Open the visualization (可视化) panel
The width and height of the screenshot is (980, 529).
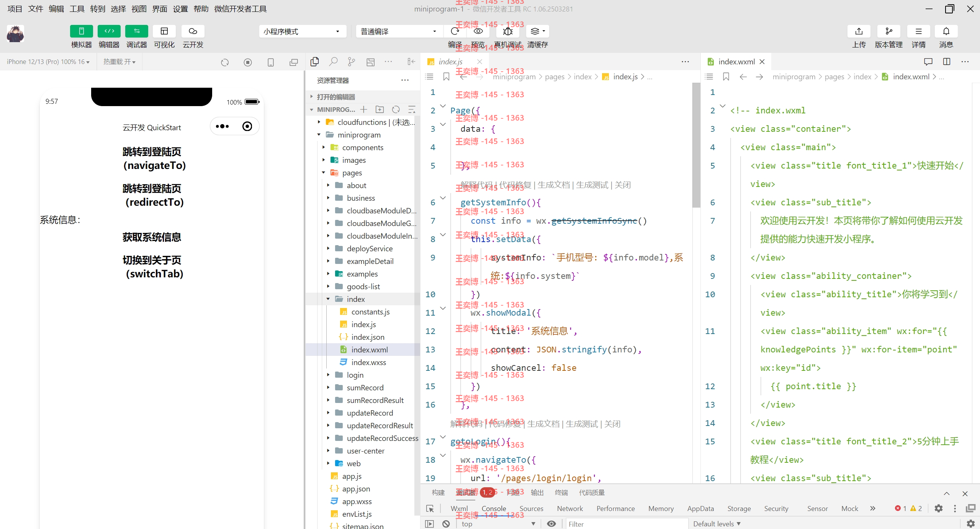coord(164,31)
